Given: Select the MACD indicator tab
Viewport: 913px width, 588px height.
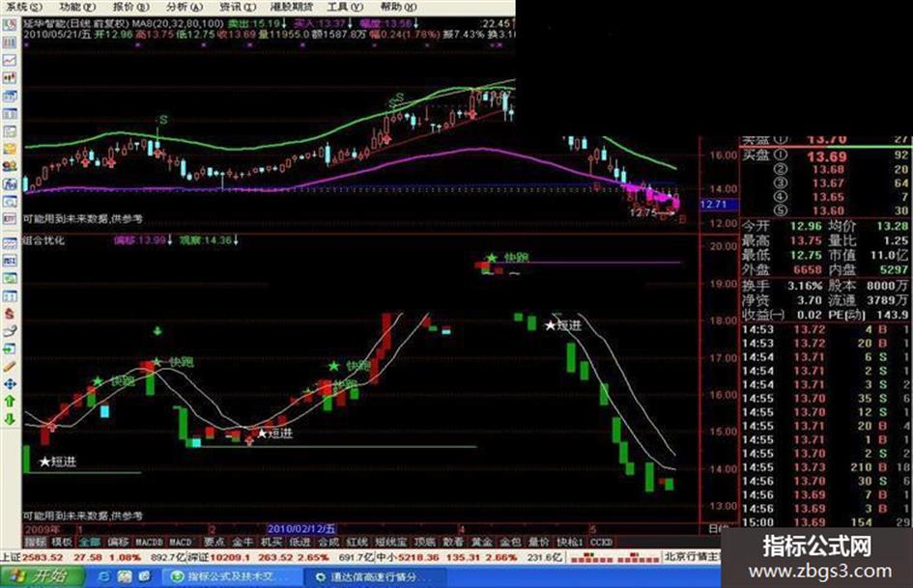Looking at the screenshot, I should [181, 542].
